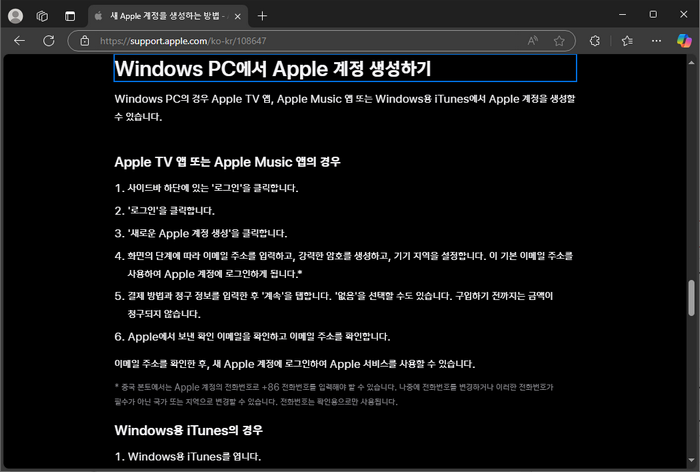The image size is (700, 472).
Task: Open the Copilot icon
Action: pos(684,41)
